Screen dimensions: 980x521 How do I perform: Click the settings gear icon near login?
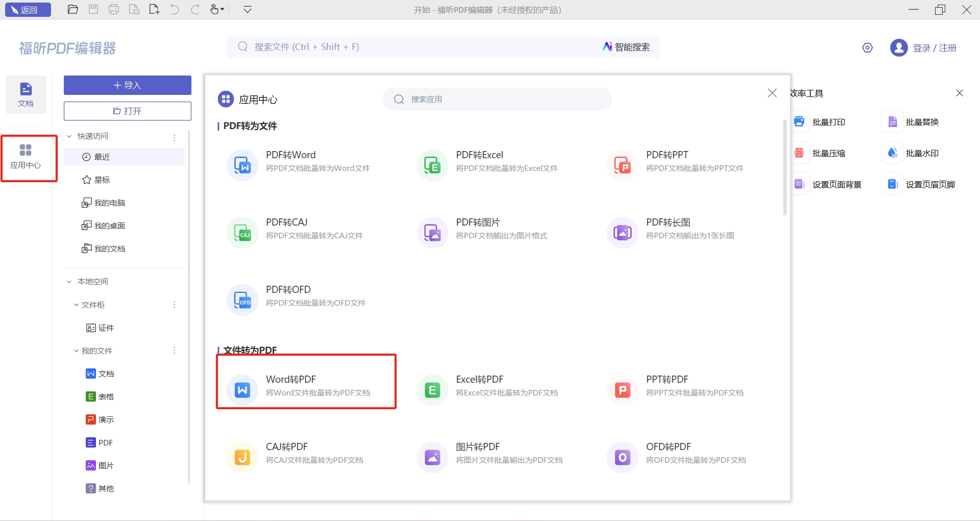click(867, 48)
